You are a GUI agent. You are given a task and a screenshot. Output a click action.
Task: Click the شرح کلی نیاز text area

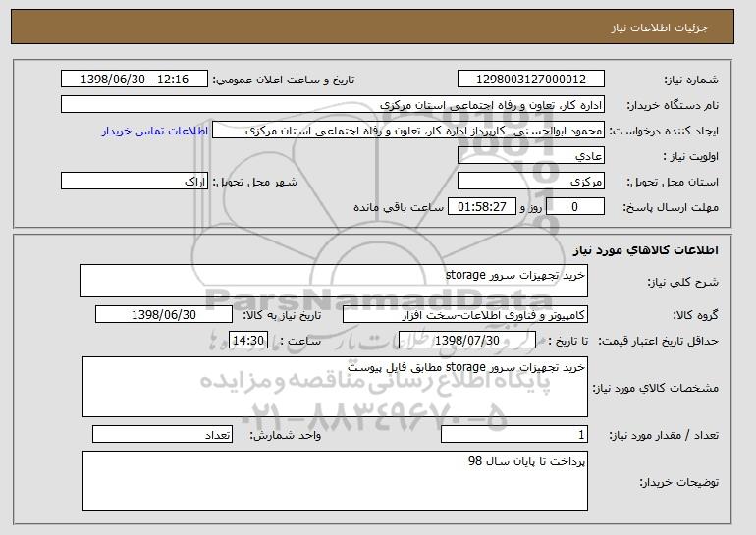pos(334,281)
